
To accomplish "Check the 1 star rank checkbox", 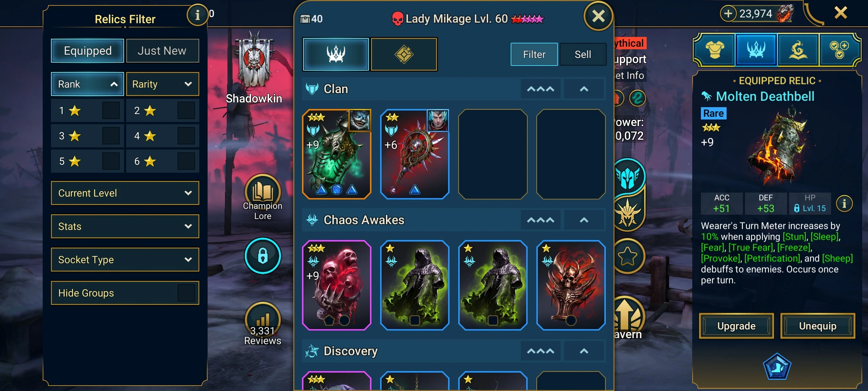I will click(111, 111).
